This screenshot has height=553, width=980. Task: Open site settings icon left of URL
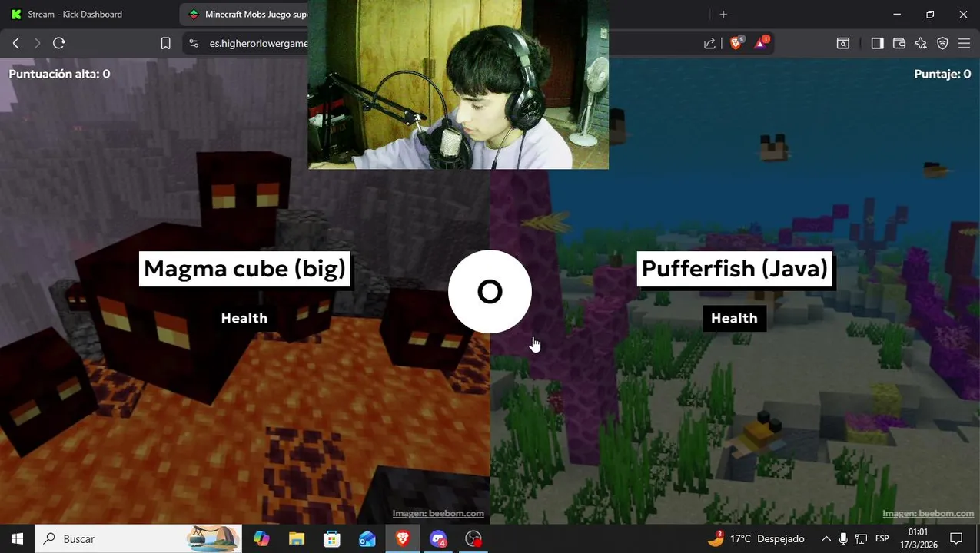tap(193, 44)
